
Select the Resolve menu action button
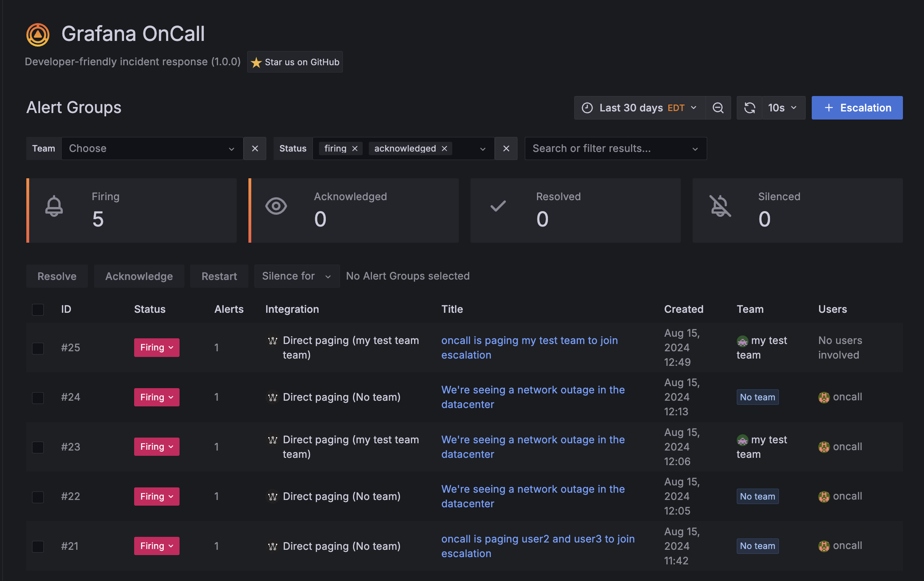pyautogui.click(x=57, y=275)
